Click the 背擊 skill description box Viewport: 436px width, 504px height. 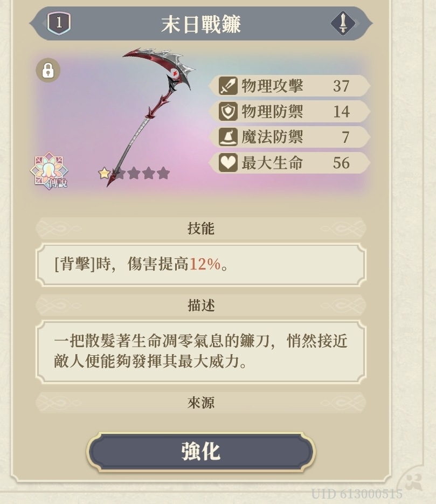201,265
